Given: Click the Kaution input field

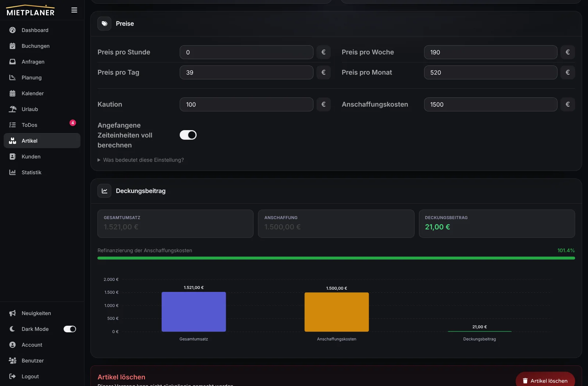Looking at the screenshot, I should click(247, 104).
